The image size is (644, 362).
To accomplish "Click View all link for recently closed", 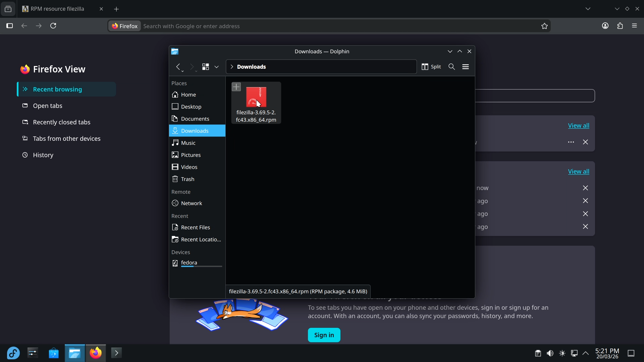I will 579,171.
